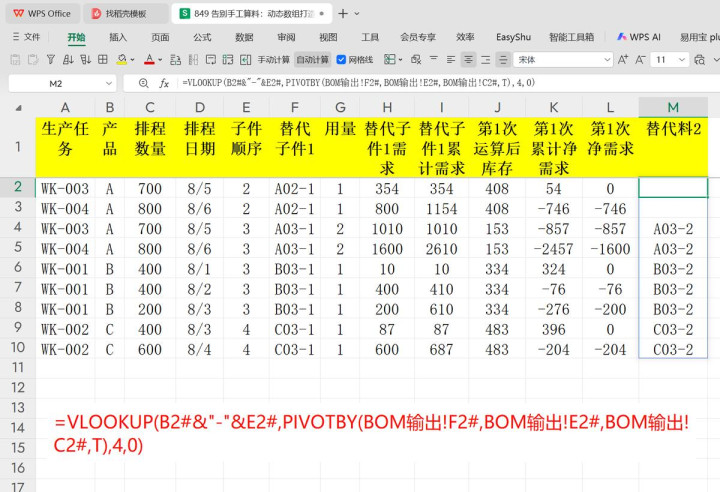The image size is (720, 492).
Task: Select column M header
Action: [673, 107]
